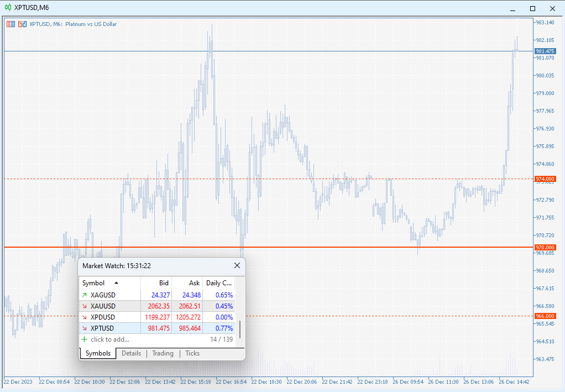Click the 963.475 price scale label
This screenshot has height=392, width=565.
point(545,359)
